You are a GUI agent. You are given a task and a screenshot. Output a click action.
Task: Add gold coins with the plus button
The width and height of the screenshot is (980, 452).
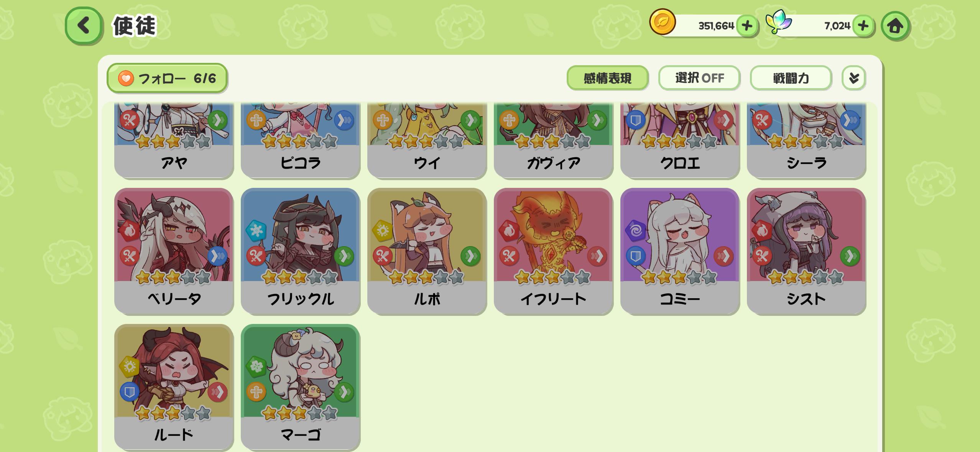pos(747,26)
